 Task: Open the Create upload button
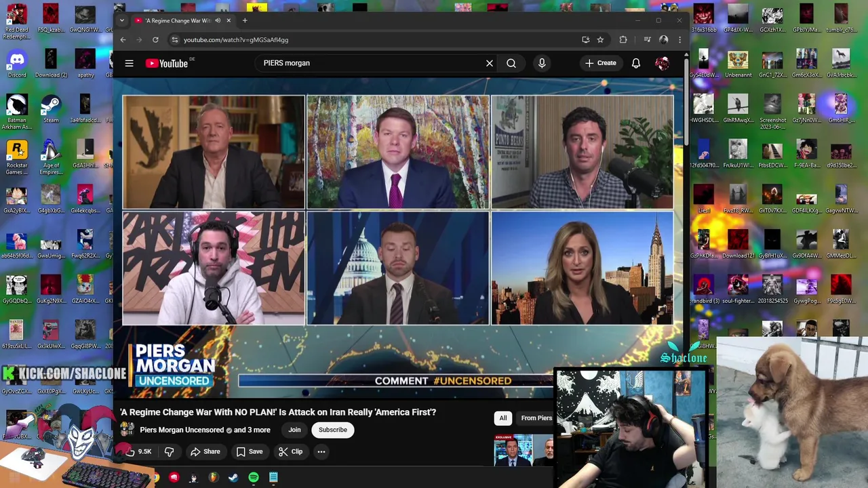point(601,63)
